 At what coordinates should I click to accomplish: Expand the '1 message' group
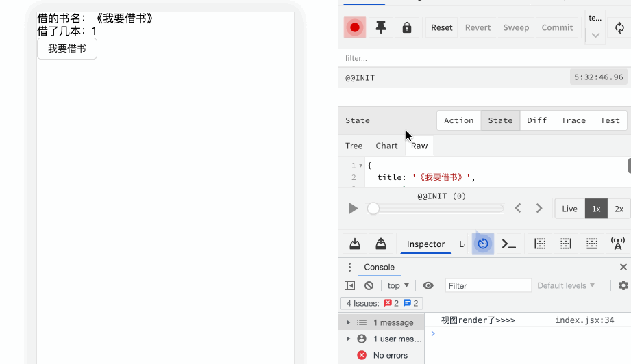(348, 322)
